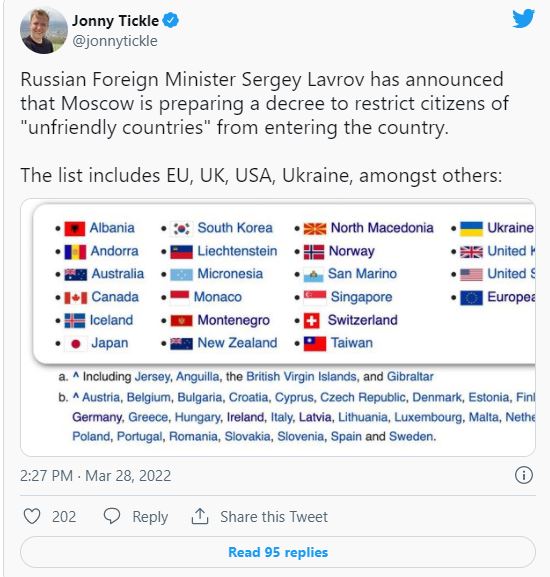Click the Albania flag icon
The image size is (550, 577).
click(75, 229)
